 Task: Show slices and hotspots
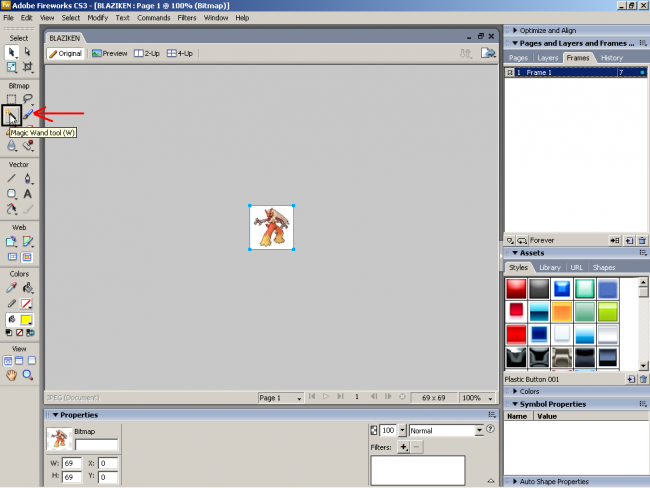27,257
